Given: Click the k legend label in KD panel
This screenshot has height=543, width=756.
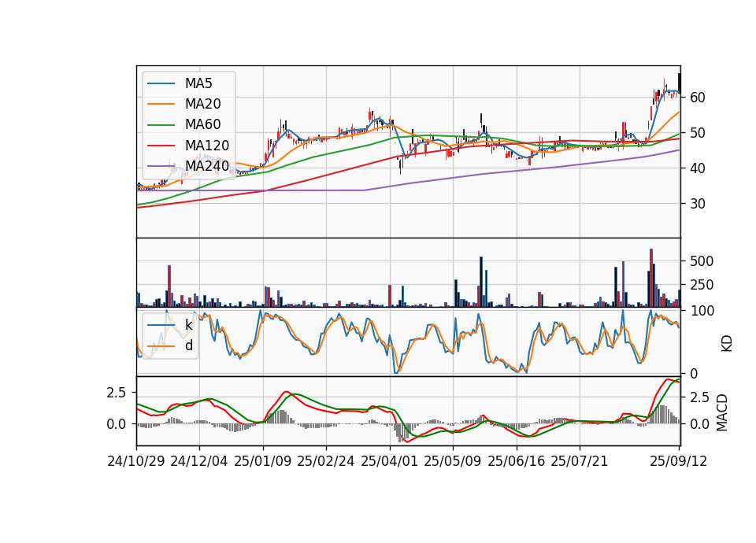Looking at the screenshot, I should pyautogui.click(x=188, y=325).
